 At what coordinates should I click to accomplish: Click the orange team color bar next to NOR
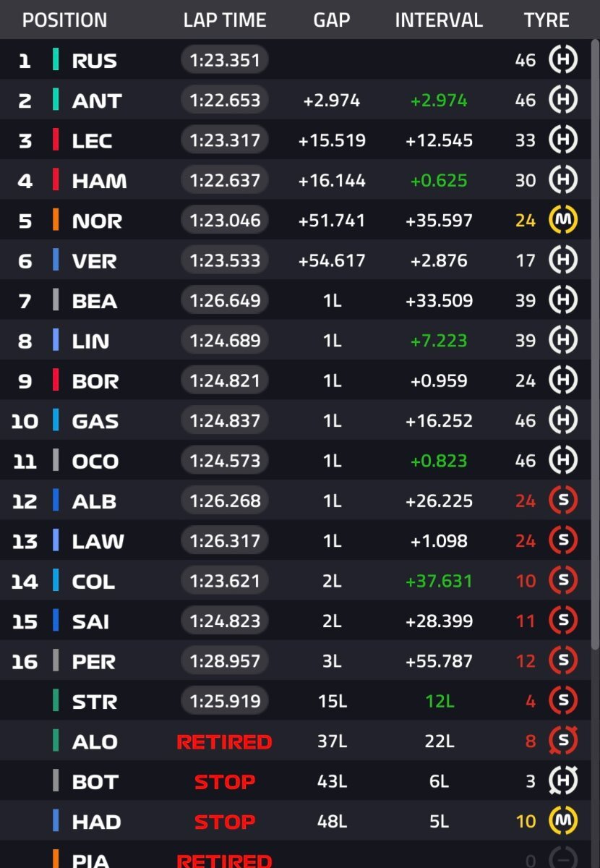coord(56,220)
